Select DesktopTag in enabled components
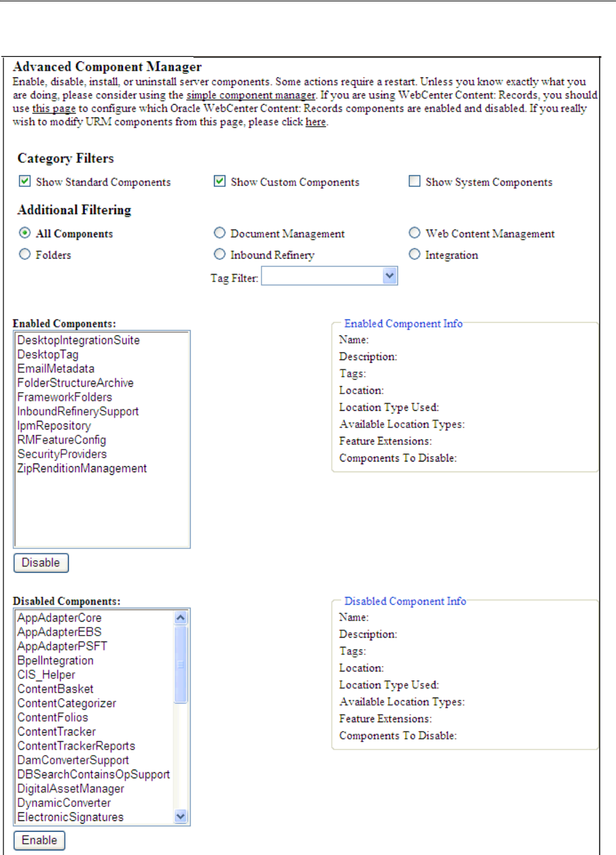The width and height of the screenshot is (616, 855). click(x=48, y=354)
